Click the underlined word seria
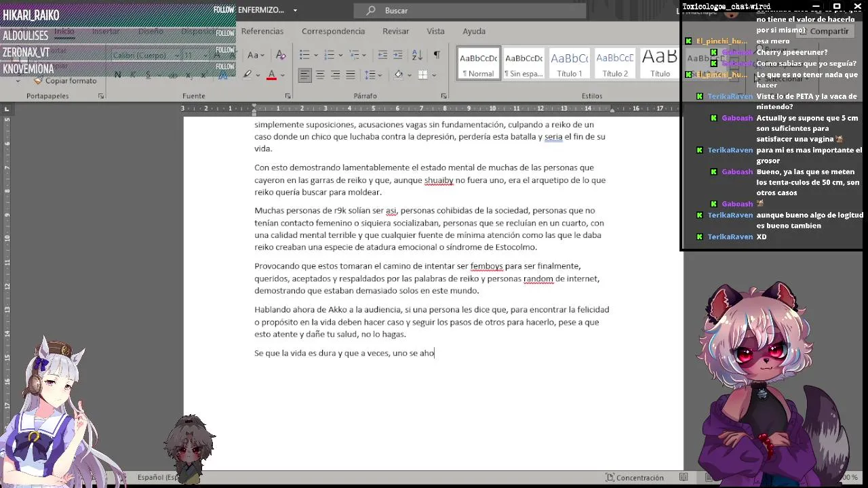Viewport: 868px width, 488px height. coord(553,137)
